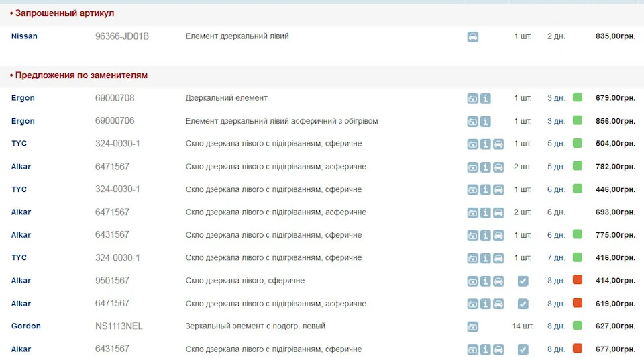
Task: Open the Gordon brand link
Action: [26, 326]
